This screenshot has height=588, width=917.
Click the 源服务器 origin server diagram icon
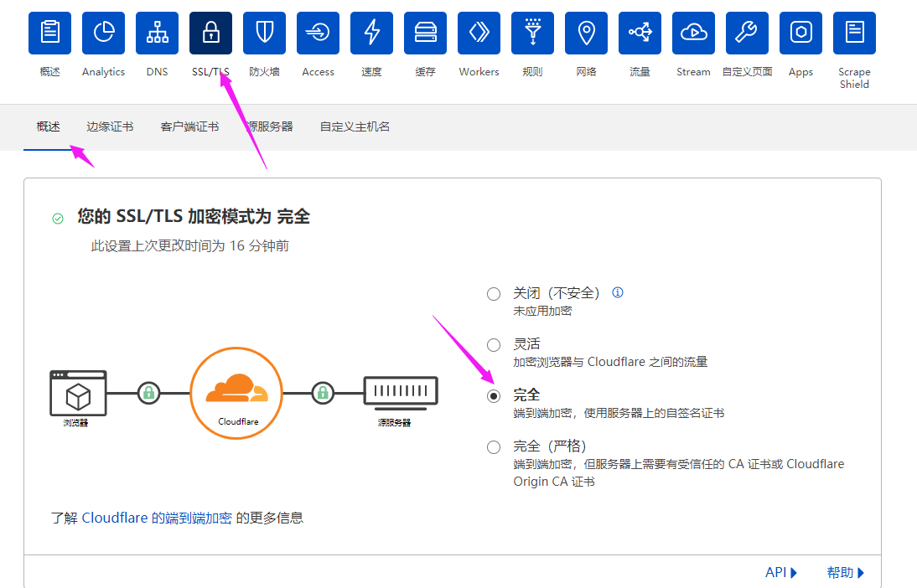tap(401, 392)
